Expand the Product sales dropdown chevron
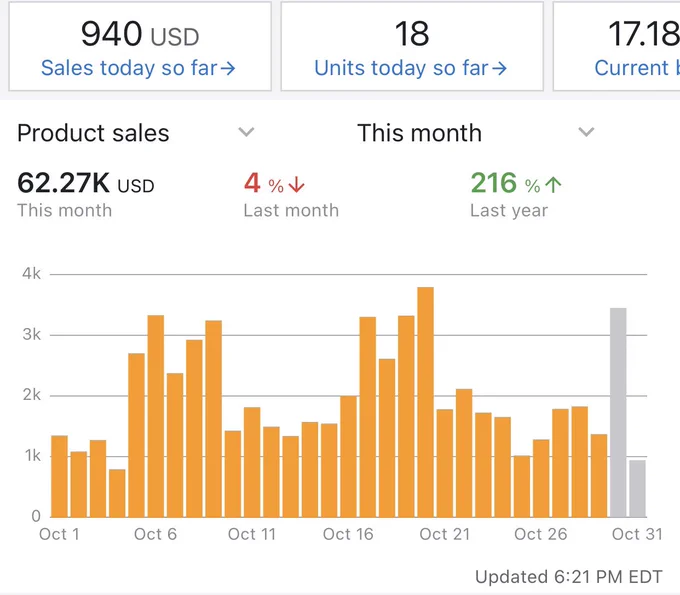 246,131
